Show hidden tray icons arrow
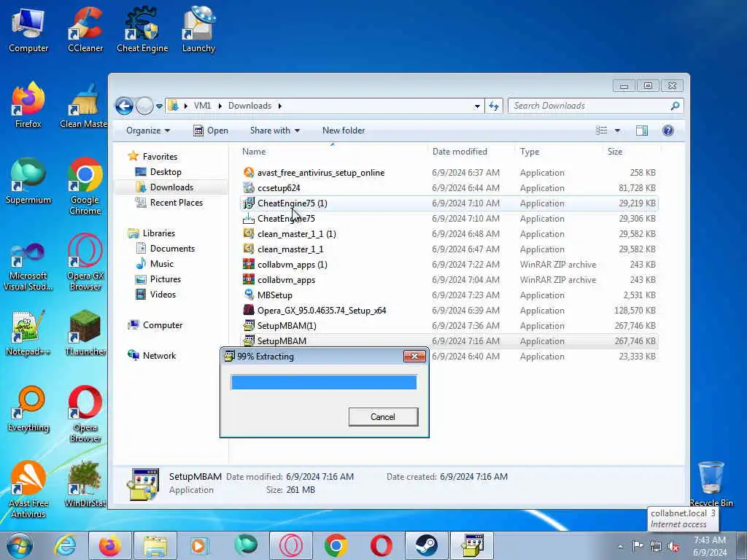This screenshot has height=560, width=747. pos(620,547)
